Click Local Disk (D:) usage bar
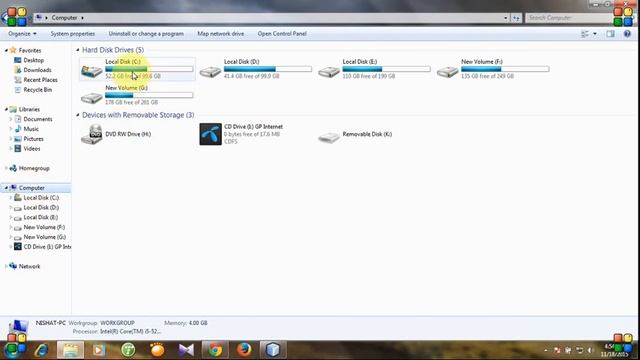This screenshot has height=360, width=640. pyautogui.click(x=268, y=69)
